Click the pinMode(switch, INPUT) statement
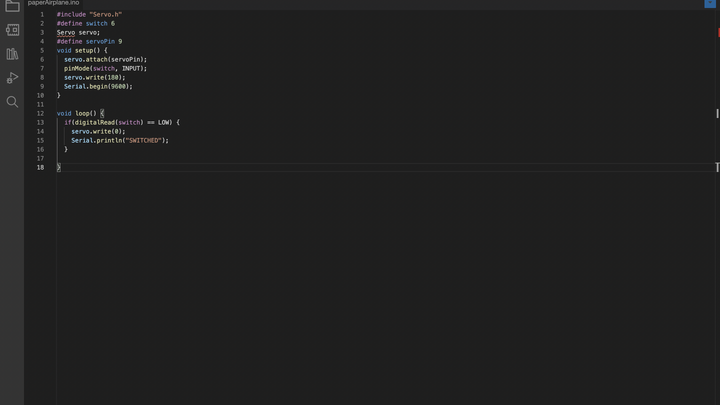This screenshot has height=405, width=720. pos(105,68)
